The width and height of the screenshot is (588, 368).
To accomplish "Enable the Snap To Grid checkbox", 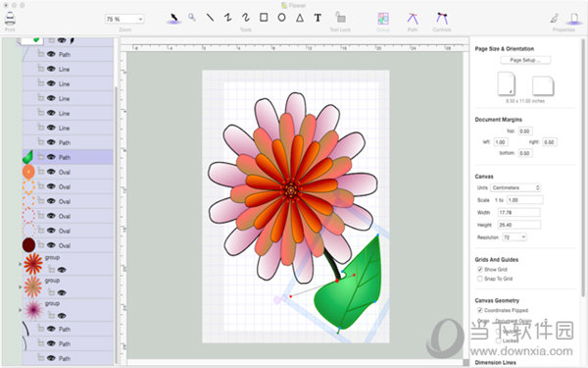I will (479, 279).
